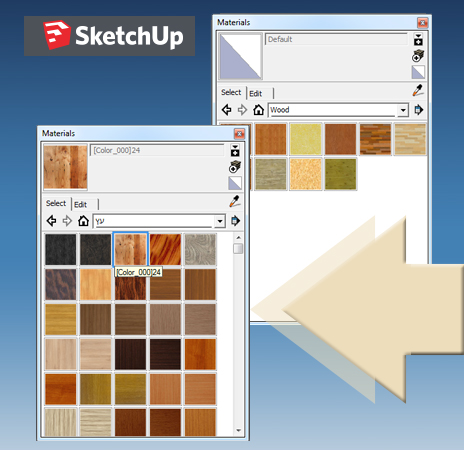Viewport: 464px width, 450px height.
Task: Click the scrollbar down arrow in the front Materials window
Action: point(238,430)
